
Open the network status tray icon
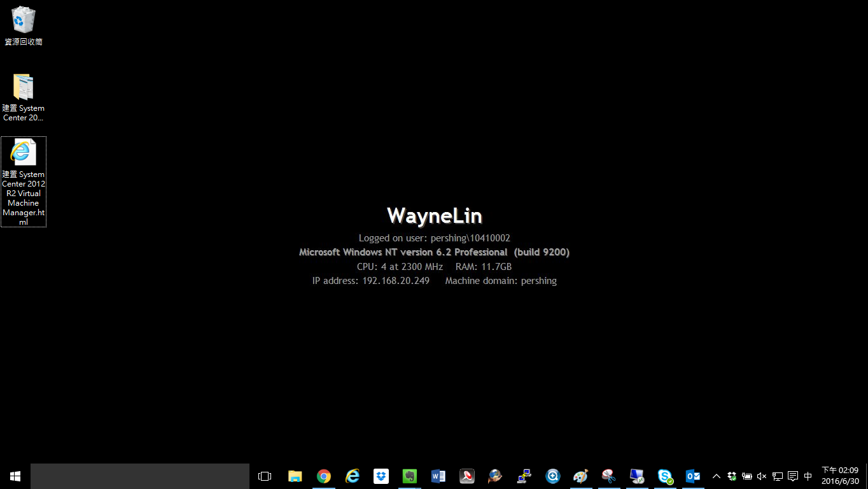point(778,476)
